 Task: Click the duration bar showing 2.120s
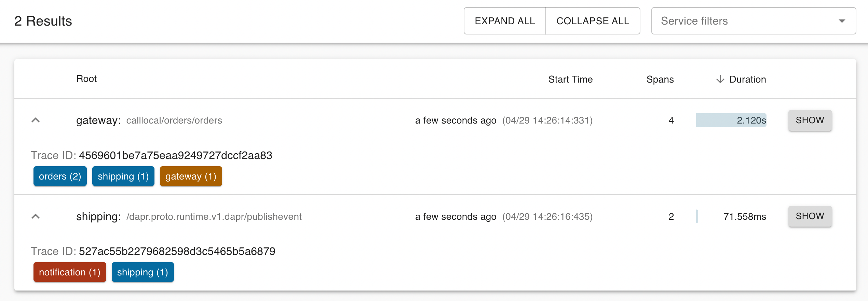pos(731,120)
